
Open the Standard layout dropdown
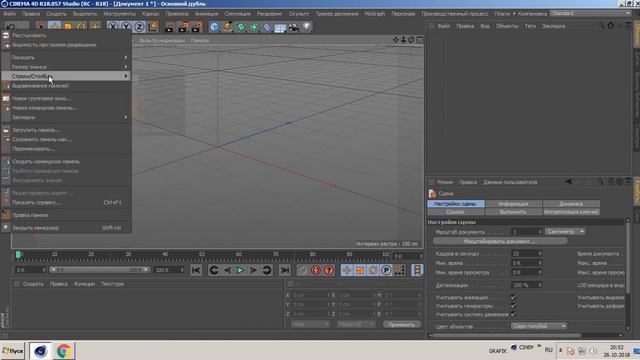pos(590,13)
